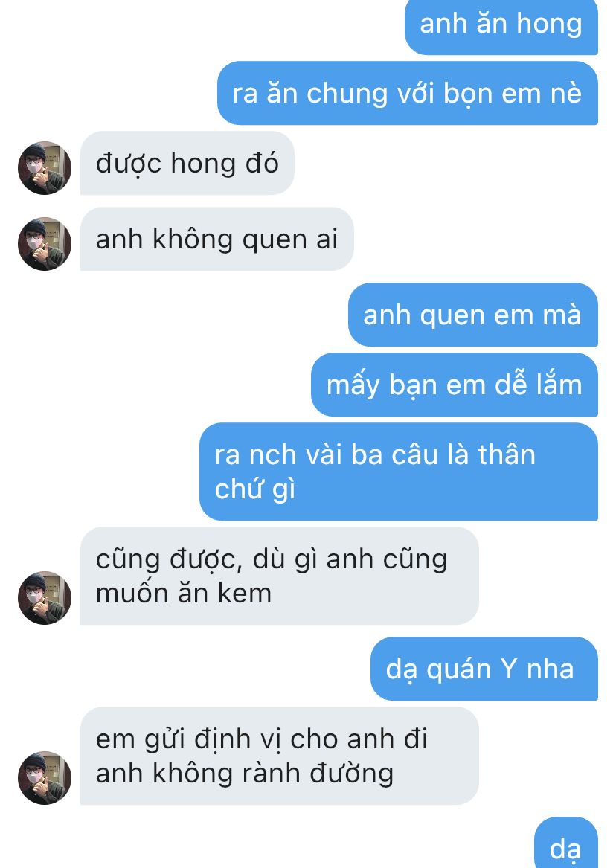Screen dimensions: 616x868
Task: Click the words 'chứ gì' in blue bubble
Action: (255, 490)
